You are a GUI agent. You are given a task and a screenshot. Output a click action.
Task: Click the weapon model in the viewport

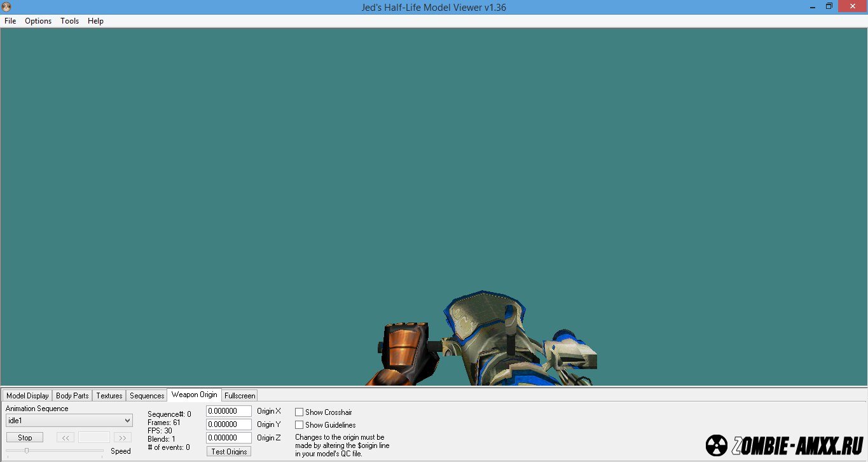click(x=496, y=344)
